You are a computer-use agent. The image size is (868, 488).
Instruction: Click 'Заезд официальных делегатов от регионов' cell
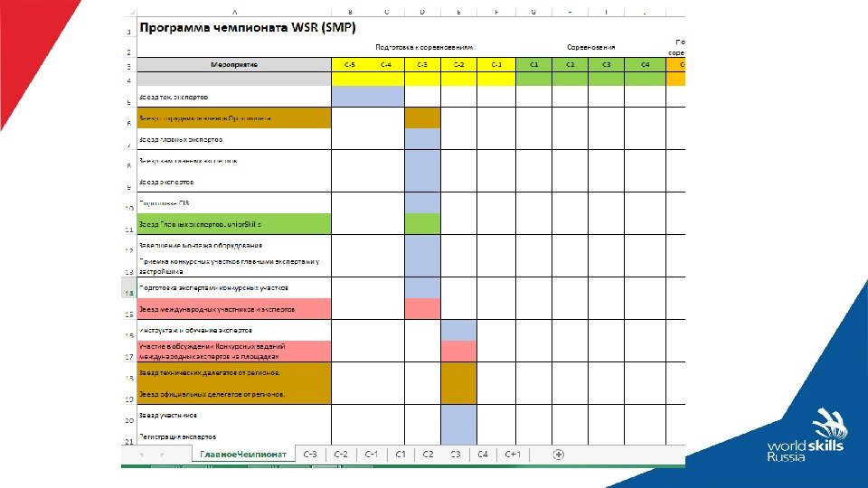[234, 394]
